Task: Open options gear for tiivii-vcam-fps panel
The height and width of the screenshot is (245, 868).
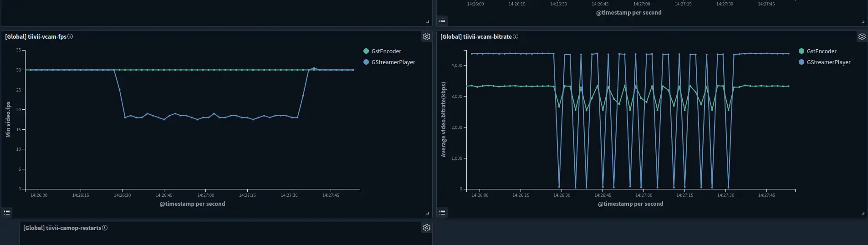Action: point(426,36)
